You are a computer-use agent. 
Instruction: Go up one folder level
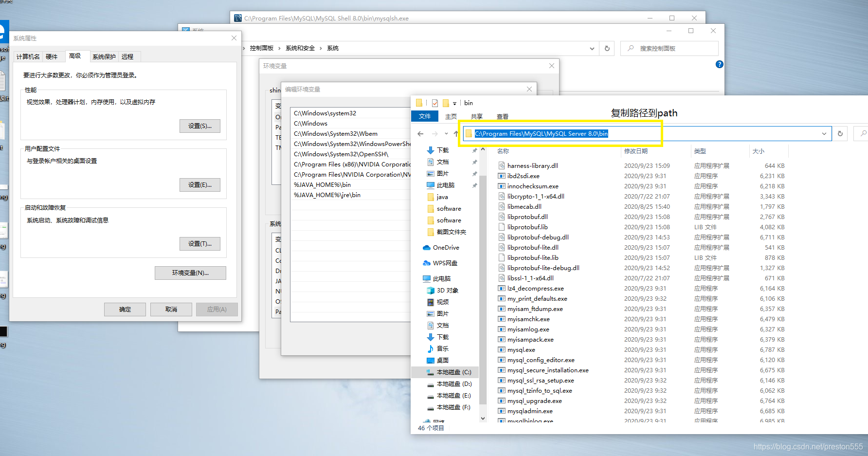click(x=456, y=134)
